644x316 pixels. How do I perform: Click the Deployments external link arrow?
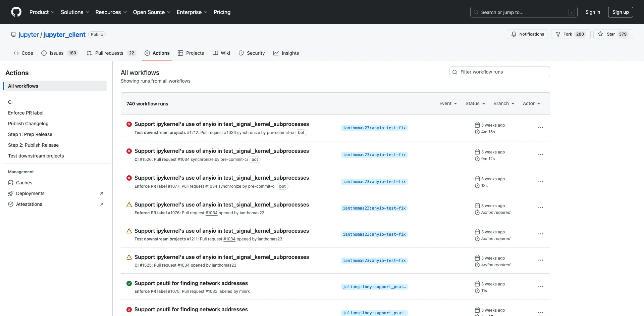tap(102, 193)
